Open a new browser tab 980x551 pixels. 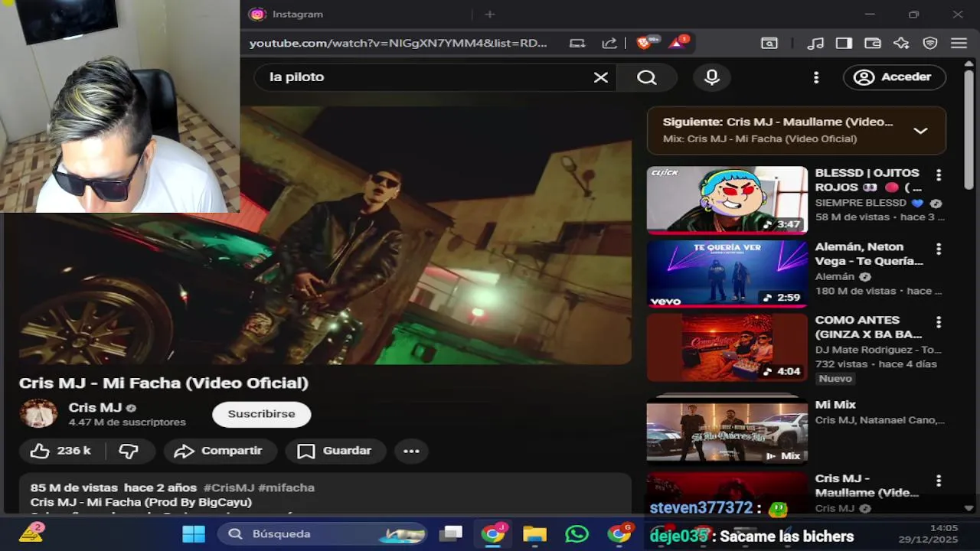coord(490,14)
